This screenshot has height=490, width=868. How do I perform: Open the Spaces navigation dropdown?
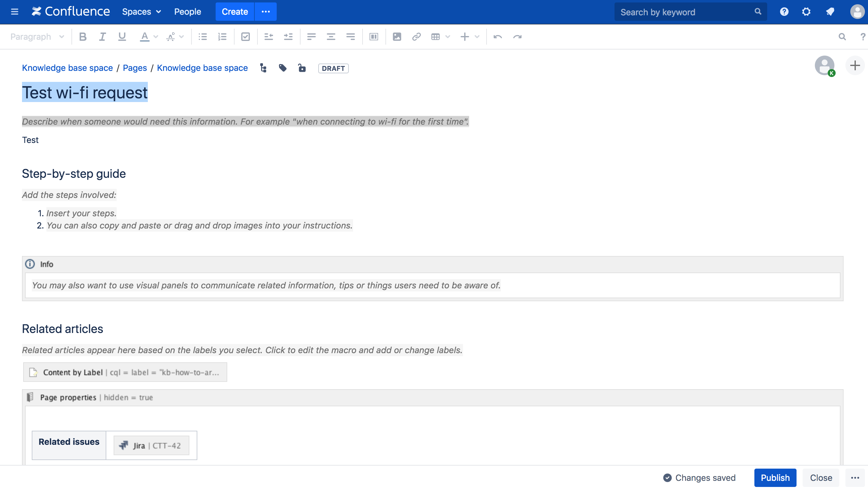[141, 11]
